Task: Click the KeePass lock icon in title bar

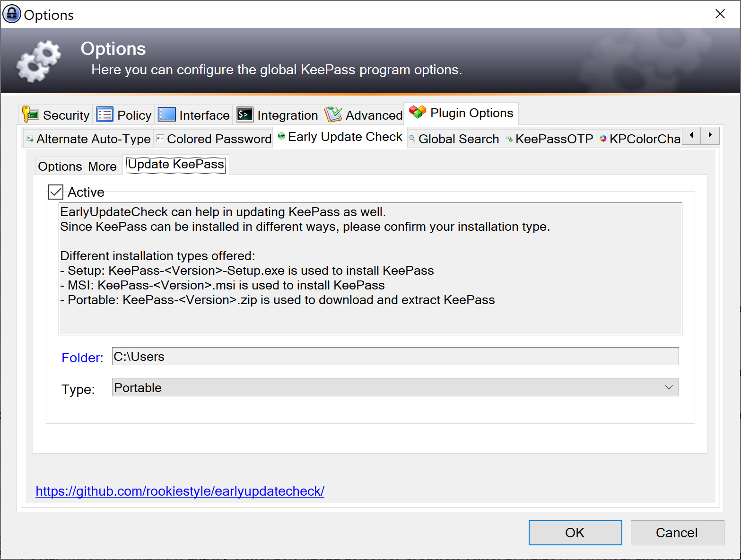Action: (12, 14)
